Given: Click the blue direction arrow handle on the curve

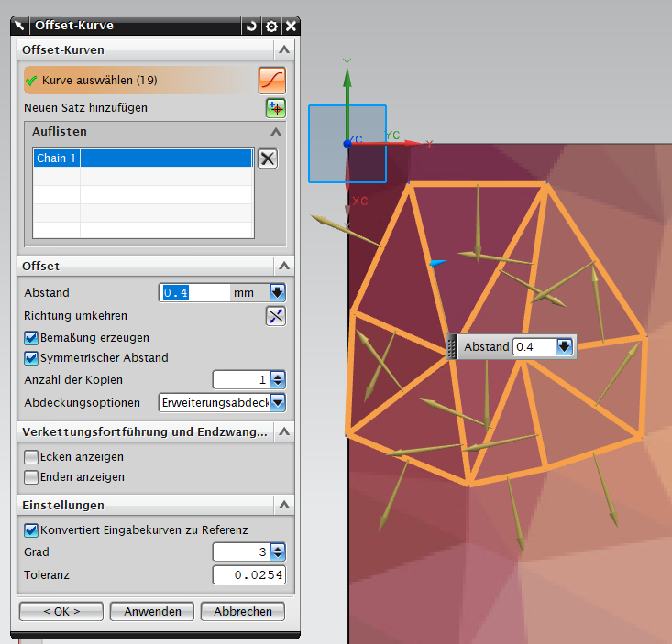Looking at the screenshot, I should 438,263.
